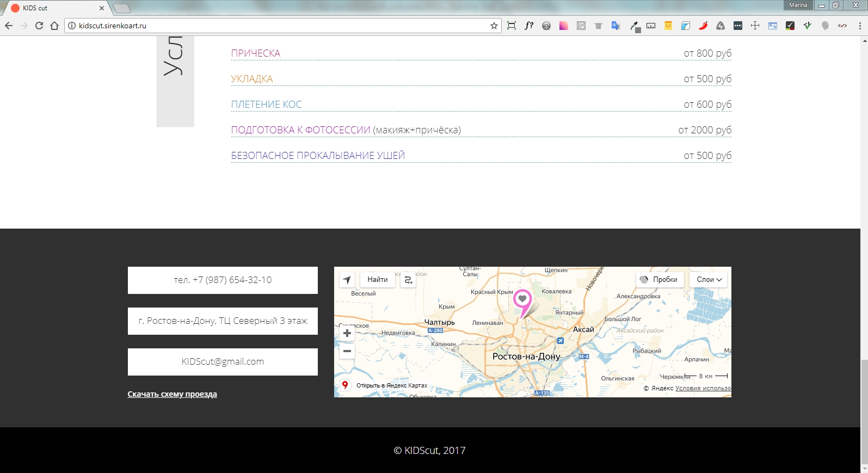Viewport: 868px width, 473px height.
Task: Open the Chrome three-dot menu
Action: tap(860, 26)
